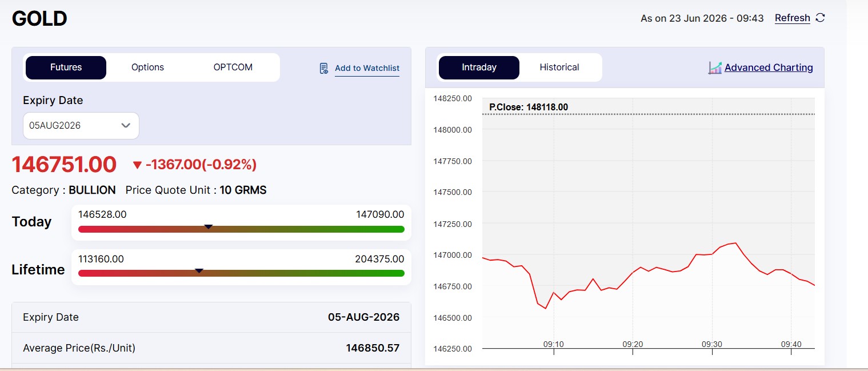
Task: Click the Expiry Date row value 05-AUG-2026
Action: (363, 317)
